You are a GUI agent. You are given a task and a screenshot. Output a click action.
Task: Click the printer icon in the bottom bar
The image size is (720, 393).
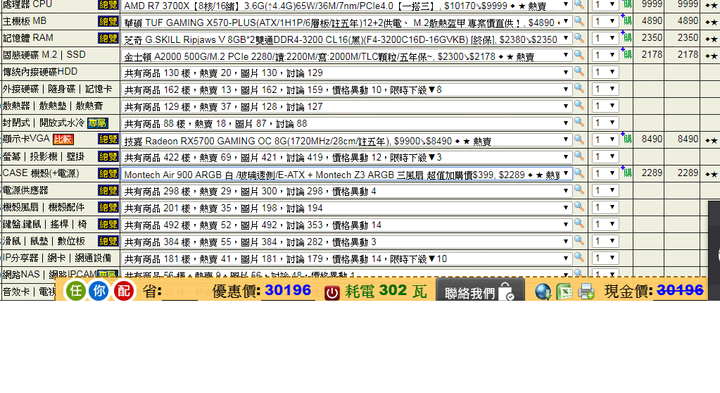click(586, 292)
